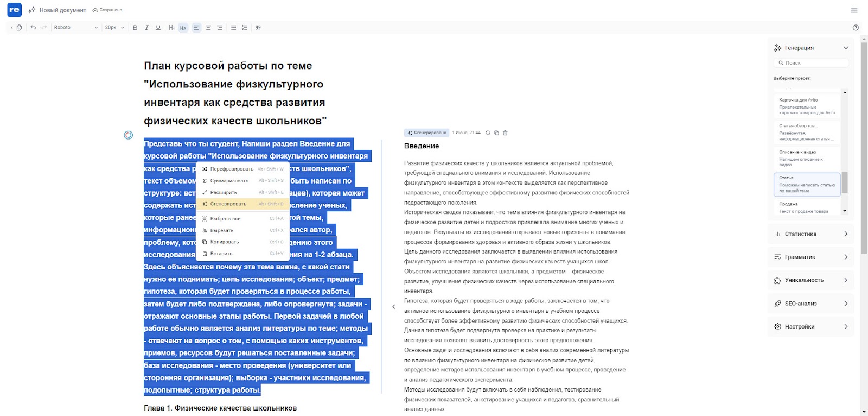The width and height of the screenshot is (868, 416).
Task: Click the preset list down scroll arrow
Action: (x=845, y=211)
